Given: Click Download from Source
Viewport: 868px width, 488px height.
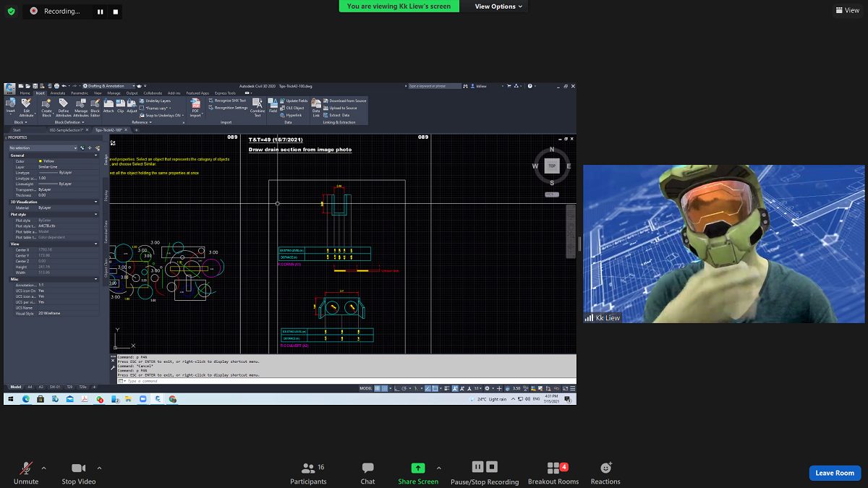Looking at the screenshot, I should coord(344,100).
